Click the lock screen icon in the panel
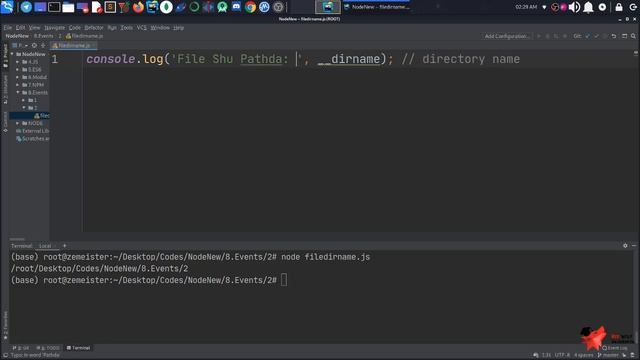640x360 pixels. tap(619, 7)
